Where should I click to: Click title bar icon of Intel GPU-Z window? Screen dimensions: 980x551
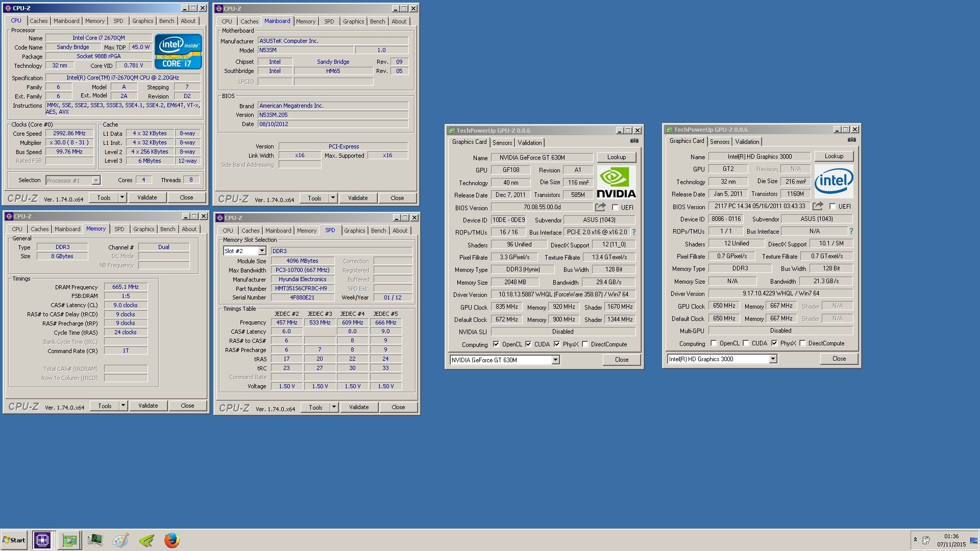click(669, 130)
